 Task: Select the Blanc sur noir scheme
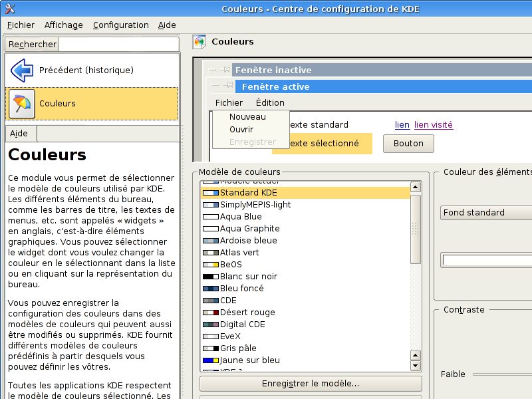pos(306,277)
